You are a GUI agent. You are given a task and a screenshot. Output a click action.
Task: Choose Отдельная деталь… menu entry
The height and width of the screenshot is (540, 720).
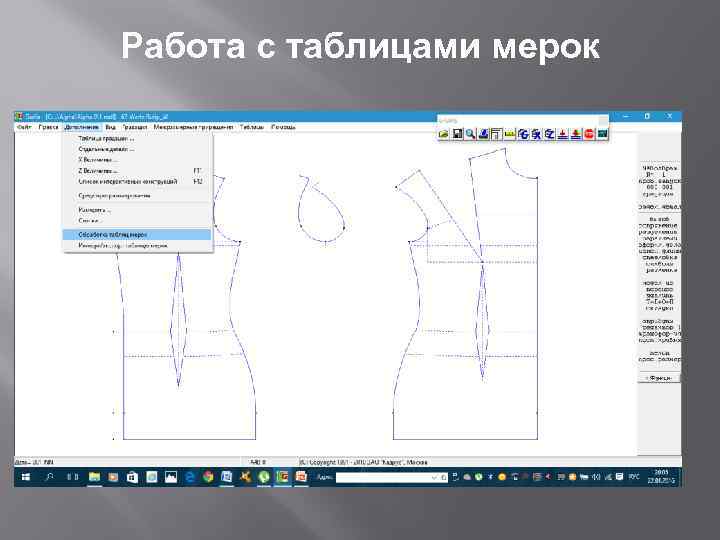pyautogui.click(x=137, y=149)
